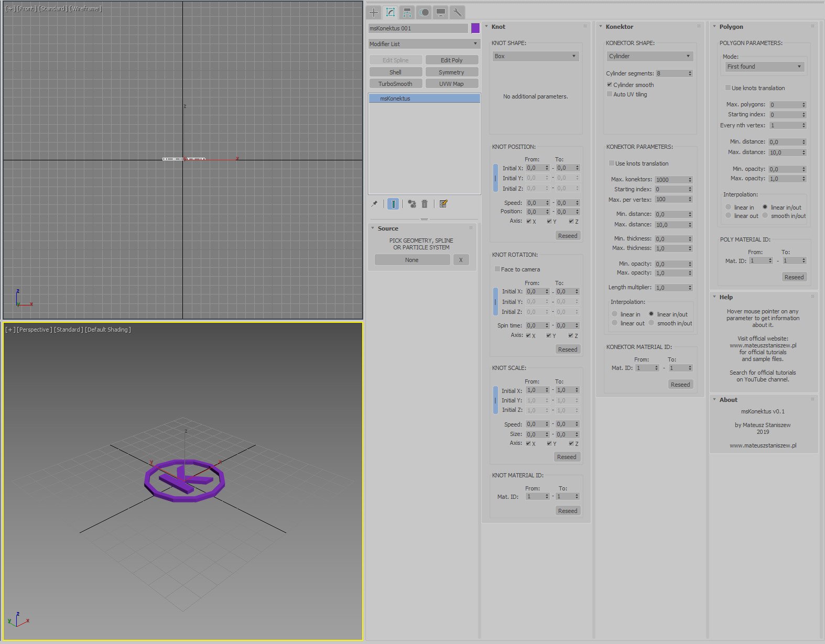Click the Cylinder segments value field
The height and width of the screenshot is (644, 825).
[x=671, y=73]
